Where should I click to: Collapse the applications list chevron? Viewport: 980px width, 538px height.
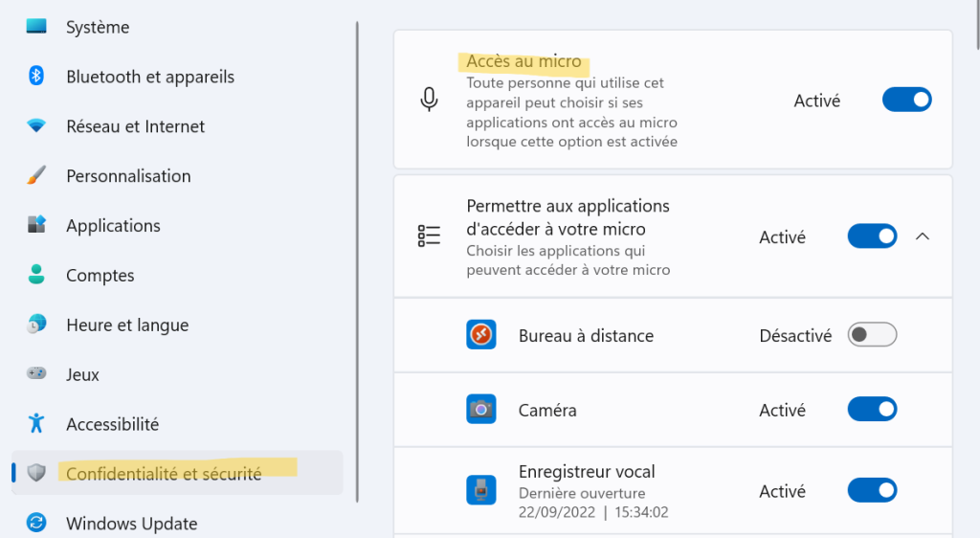(923, 236)
